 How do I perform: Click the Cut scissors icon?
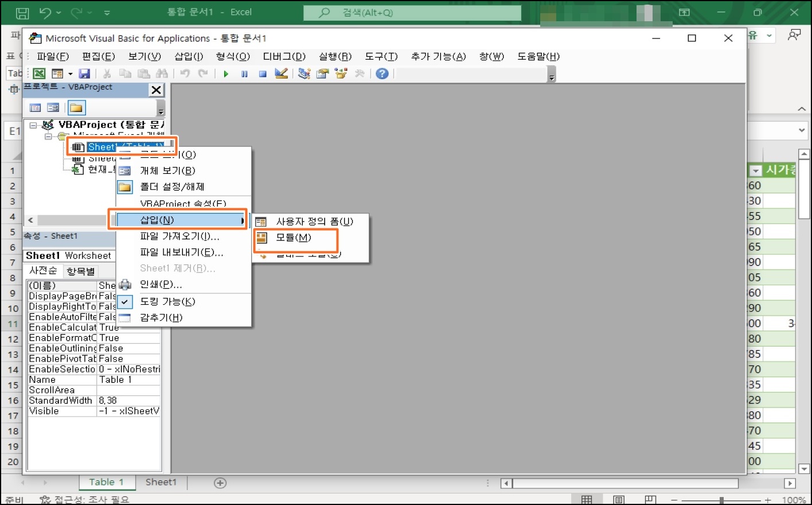click(107, 73)
